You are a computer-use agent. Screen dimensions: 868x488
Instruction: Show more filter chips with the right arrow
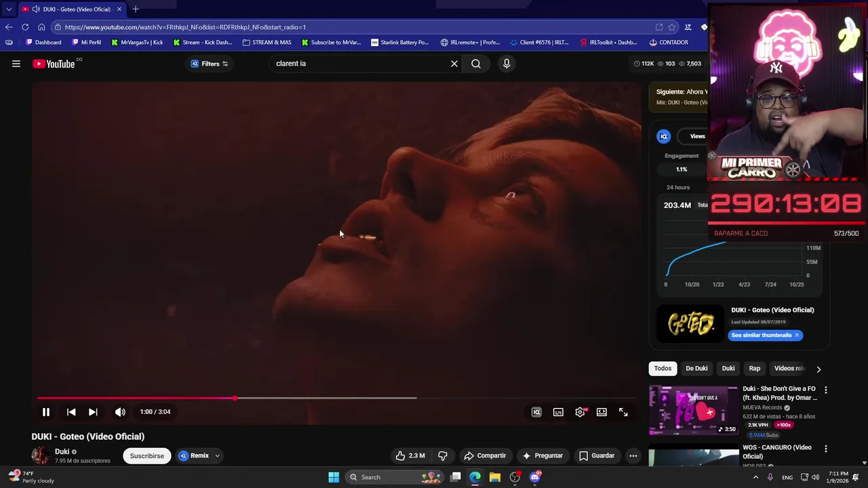point(818,369)
